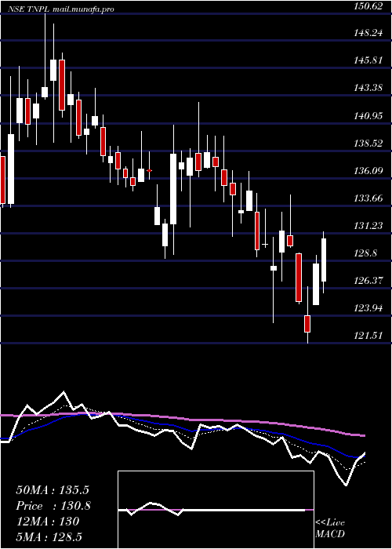Select the 143.38 price axis label

tap(368, 88)
